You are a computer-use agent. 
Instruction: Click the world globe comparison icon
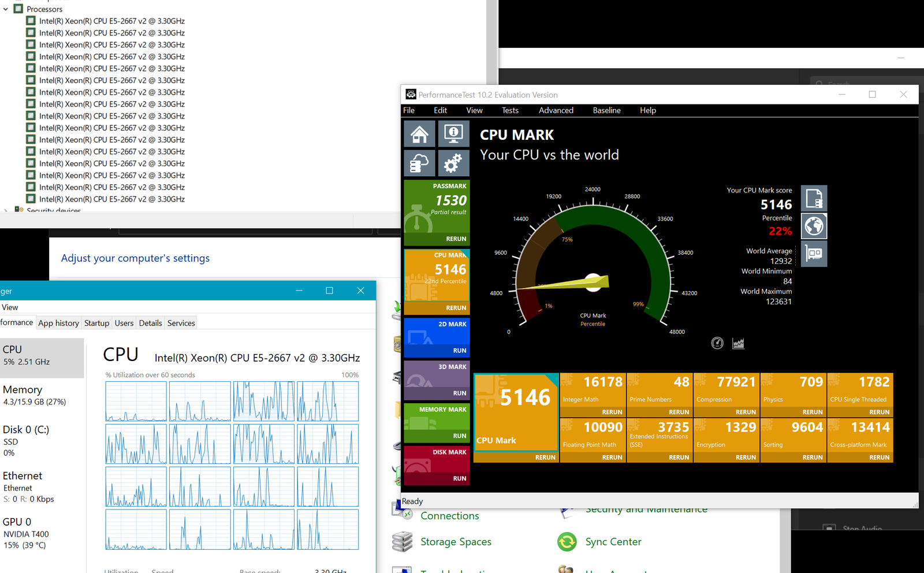point(814,226)
